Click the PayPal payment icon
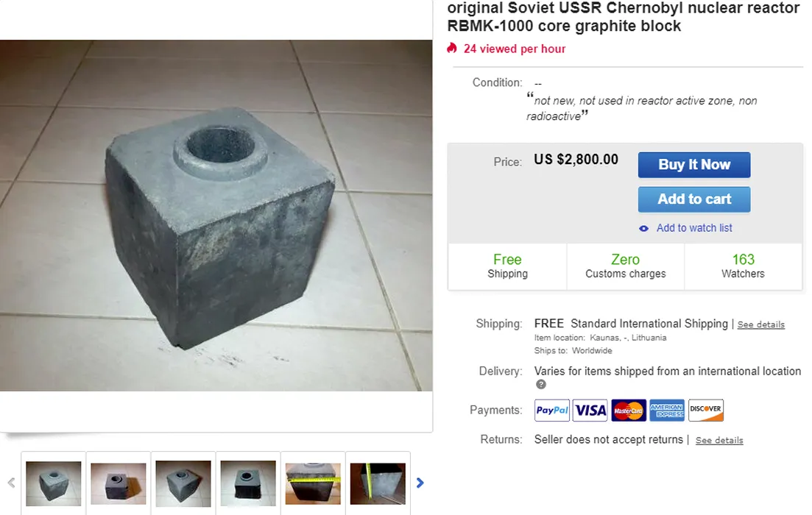The width and height of the screenshot is (812, 515). 551,411
